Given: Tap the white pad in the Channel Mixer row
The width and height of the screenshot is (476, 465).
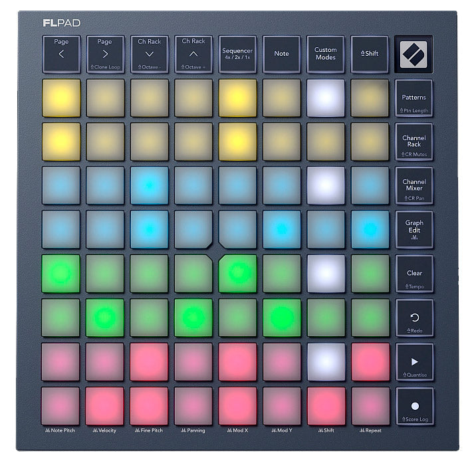Looking at the screenshot, I should click(x=326, y=185).
